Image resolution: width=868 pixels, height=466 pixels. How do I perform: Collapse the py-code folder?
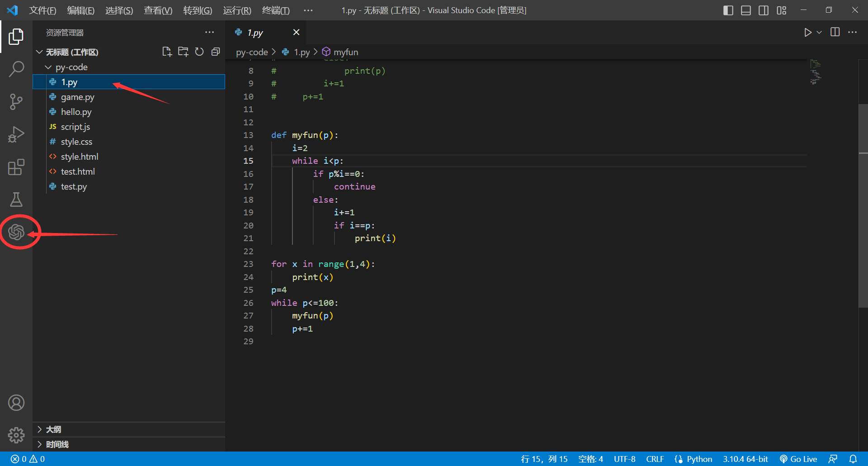[x=48, y=67]
